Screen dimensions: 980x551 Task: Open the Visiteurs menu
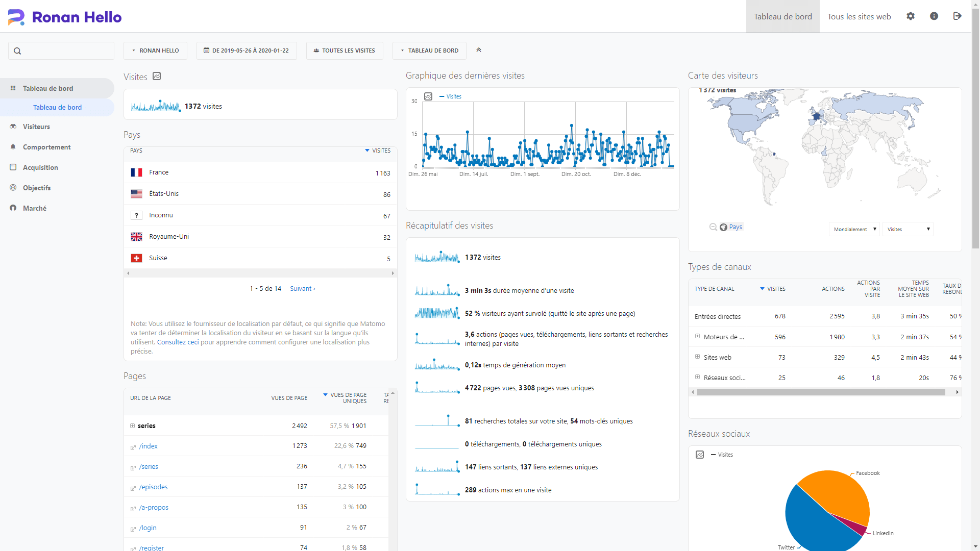click(x=36, y=127)
